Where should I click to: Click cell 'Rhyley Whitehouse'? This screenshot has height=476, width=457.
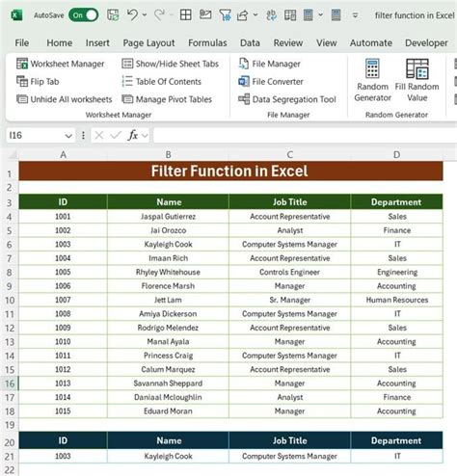[168, 272]
